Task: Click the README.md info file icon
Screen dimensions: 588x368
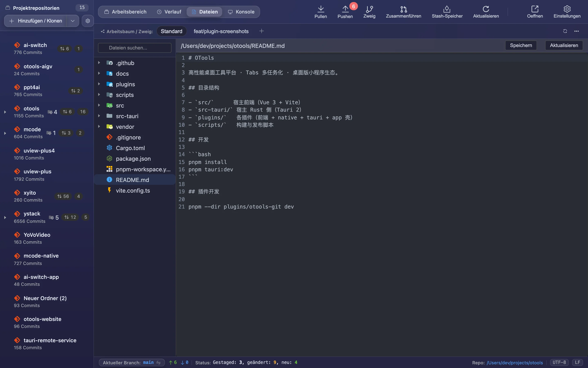Action: [x=109, y=180]
